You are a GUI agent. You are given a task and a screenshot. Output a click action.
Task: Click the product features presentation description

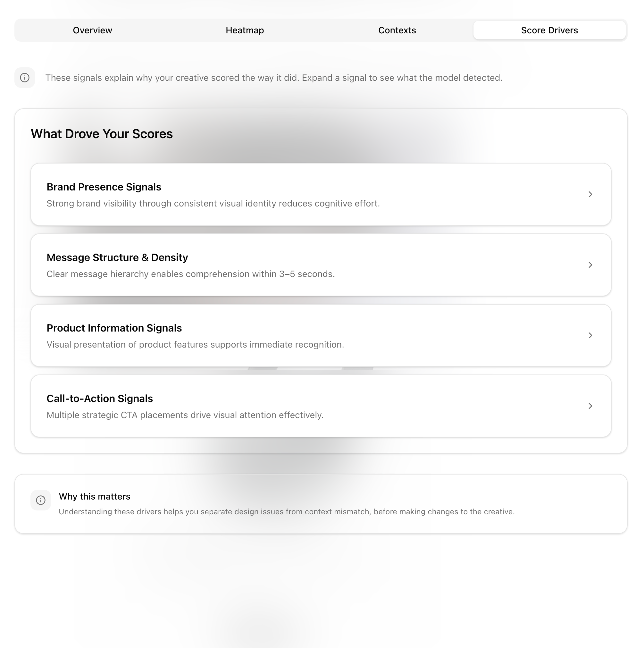195,344
